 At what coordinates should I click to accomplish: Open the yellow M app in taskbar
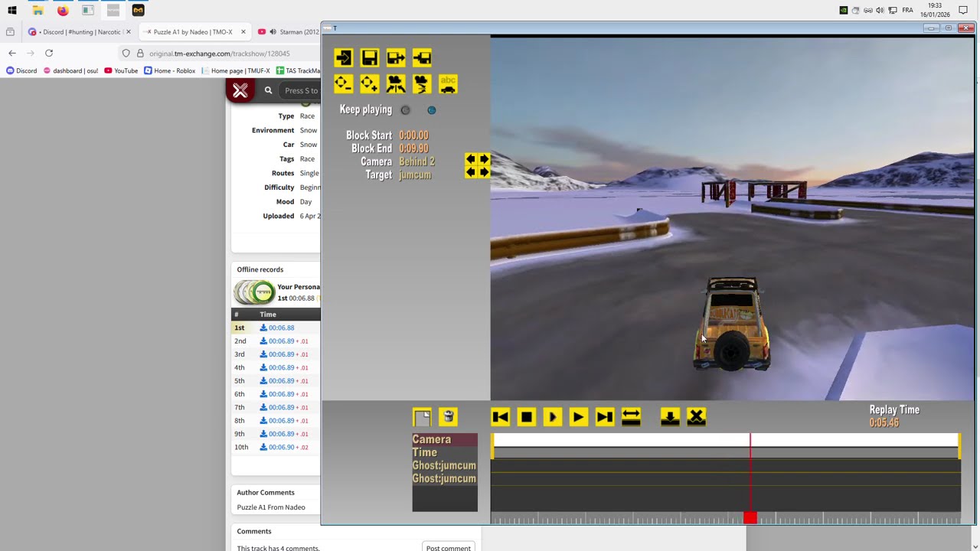tap(138, 11)
